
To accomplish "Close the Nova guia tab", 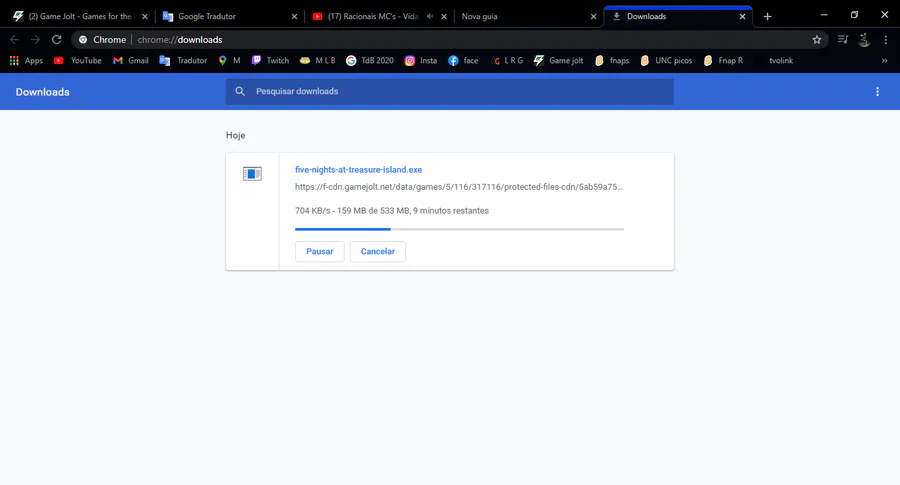I will coord(593,17).
